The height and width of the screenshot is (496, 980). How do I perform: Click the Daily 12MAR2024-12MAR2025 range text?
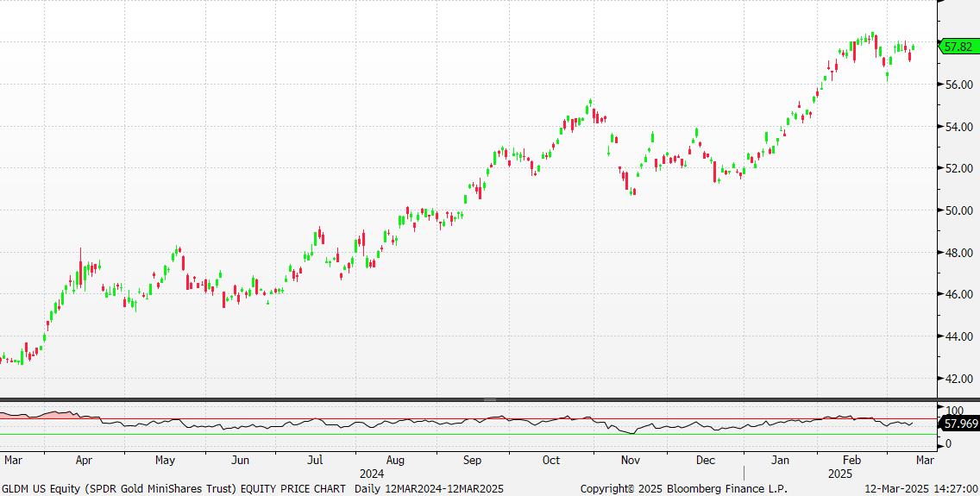click(x=429, y=488)
